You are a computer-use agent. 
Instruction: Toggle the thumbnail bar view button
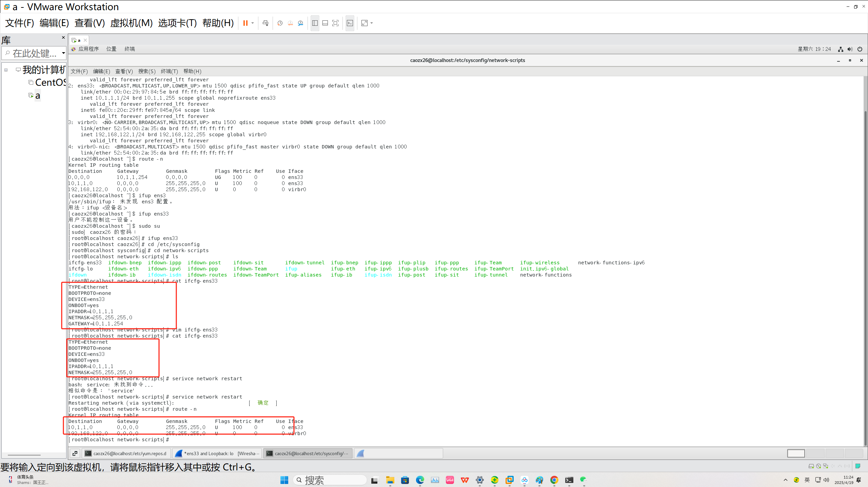[325, 23]
